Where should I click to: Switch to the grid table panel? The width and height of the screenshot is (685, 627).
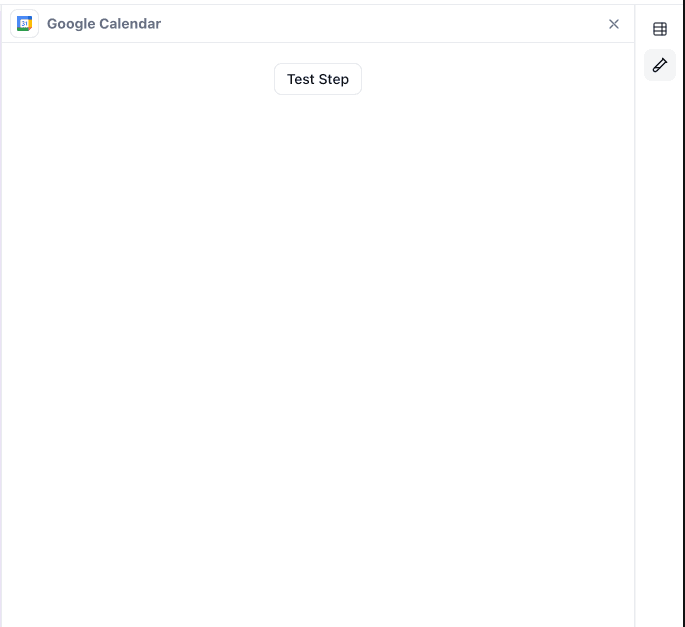click(x=659, y=29)
